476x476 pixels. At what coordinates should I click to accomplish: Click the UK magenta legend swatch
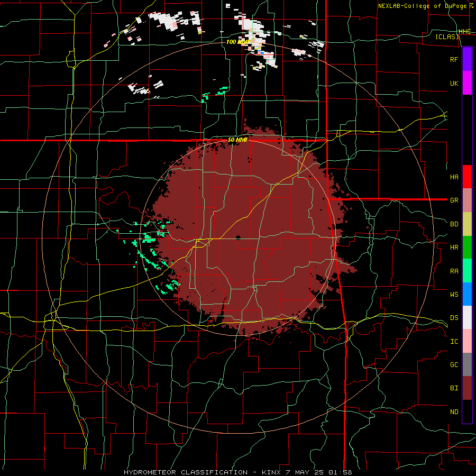tap(467, 83)
